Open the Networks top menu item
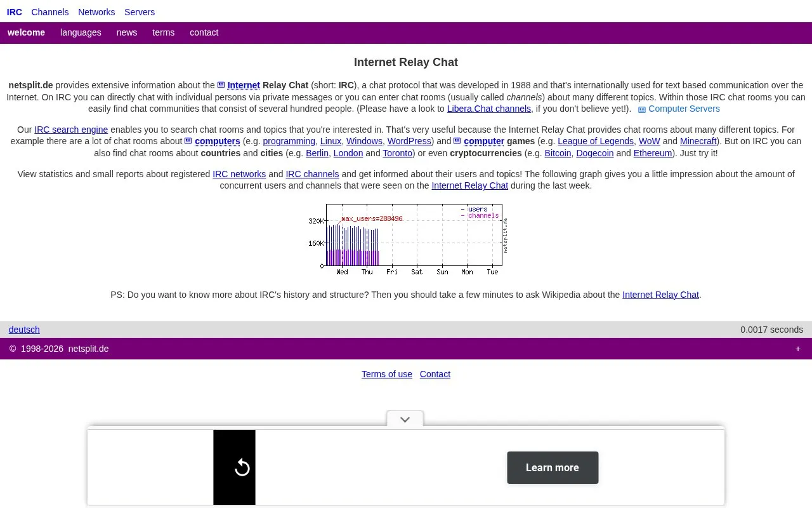The height and width of the screenshot is (508, 812). (x=96, y=12)
